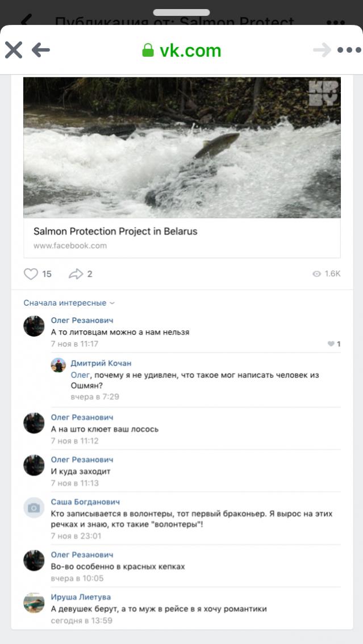The width and height of the screenshot is (363, 644).
Task: Like Олег Резанович's first comment heart
Action: [331, 344]
